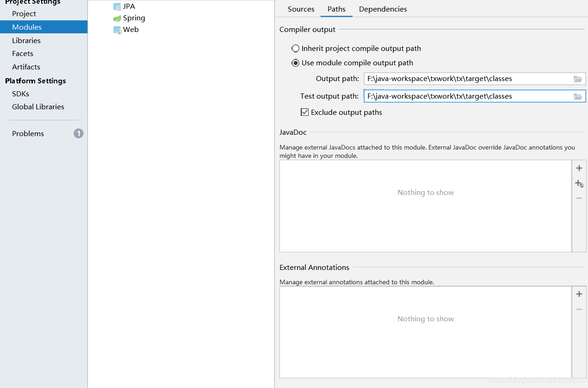Remove JavaDoc entry with minus icon
Screen dimensions: 588x388
coord(579,198)
